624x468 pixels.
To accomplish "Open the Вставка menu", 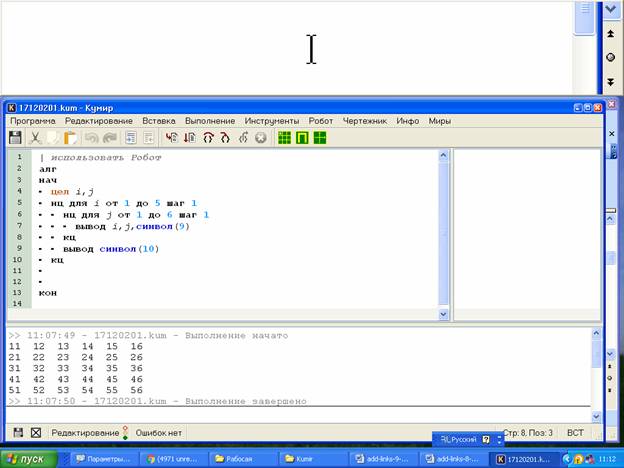I will click(159, 121).
